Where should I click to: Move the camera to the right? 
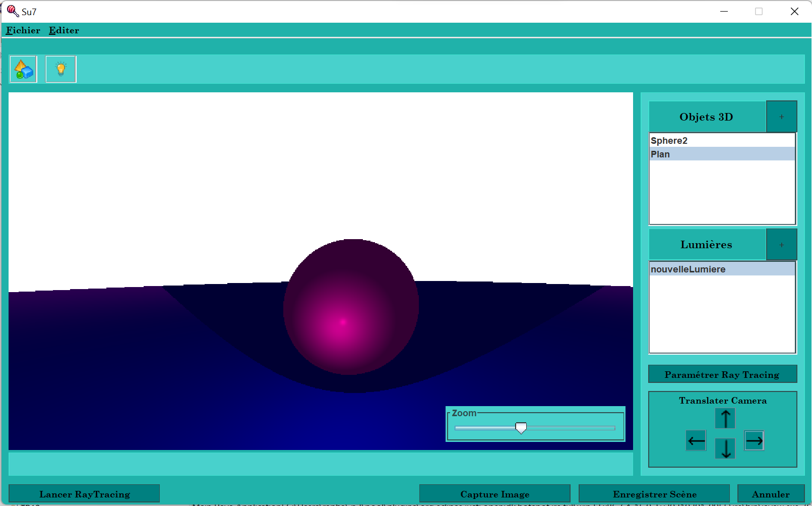[754, 440]
